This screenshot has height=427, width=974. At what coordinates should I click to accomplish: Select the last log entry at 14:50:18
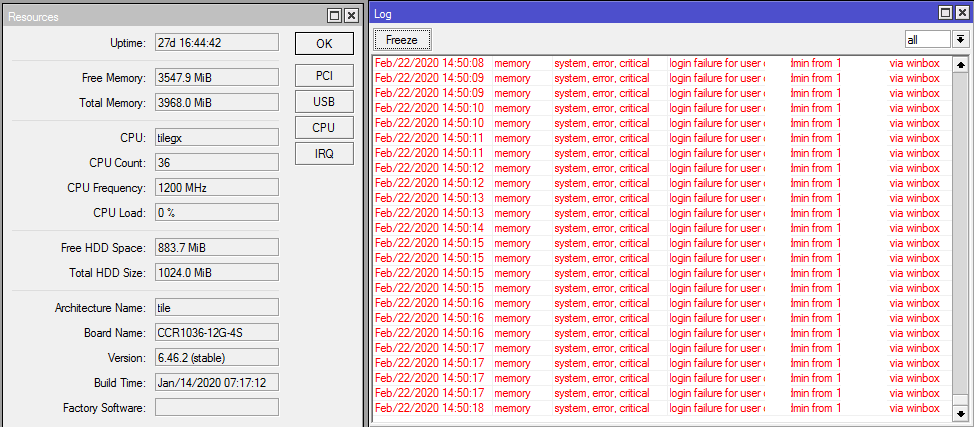tap(662, 408)
